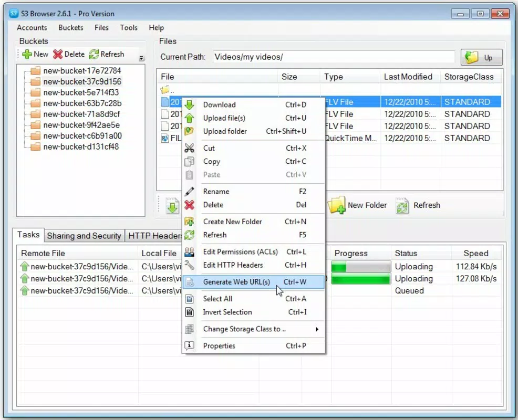Click the red X Delete icon in context menu
518x420 pixels.
(x=189, y=205)
